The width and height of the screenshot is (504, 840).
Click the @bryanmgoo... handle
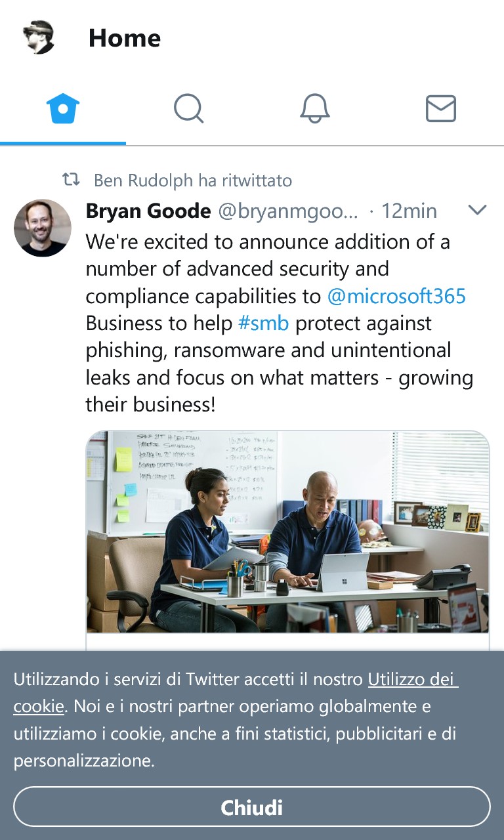pyautogui.click(x=288, y=211)
